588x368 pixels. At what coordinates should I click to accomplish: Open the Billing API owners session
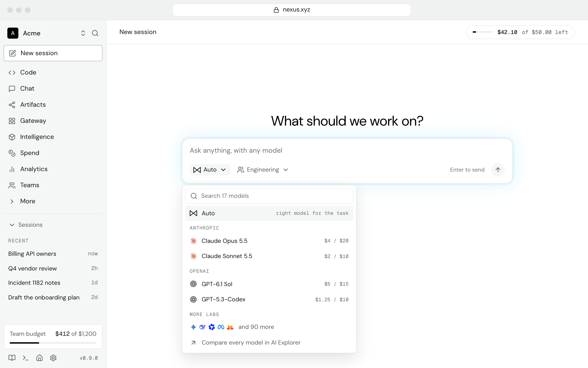pos(53,254)
